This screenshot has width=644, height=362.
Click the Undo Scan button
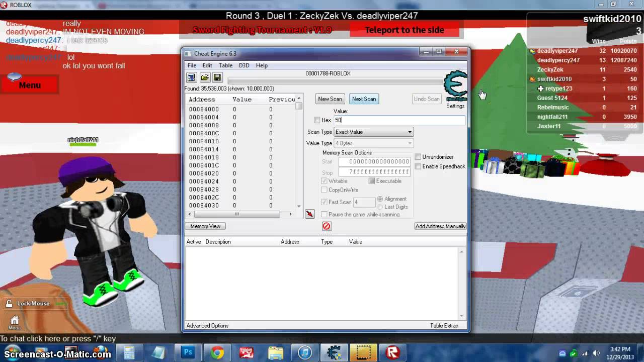click(427, 99)
